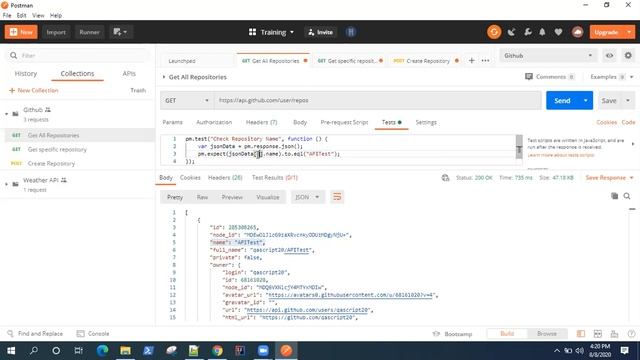
Task: Click the request URL field
Action: (378, 100)
